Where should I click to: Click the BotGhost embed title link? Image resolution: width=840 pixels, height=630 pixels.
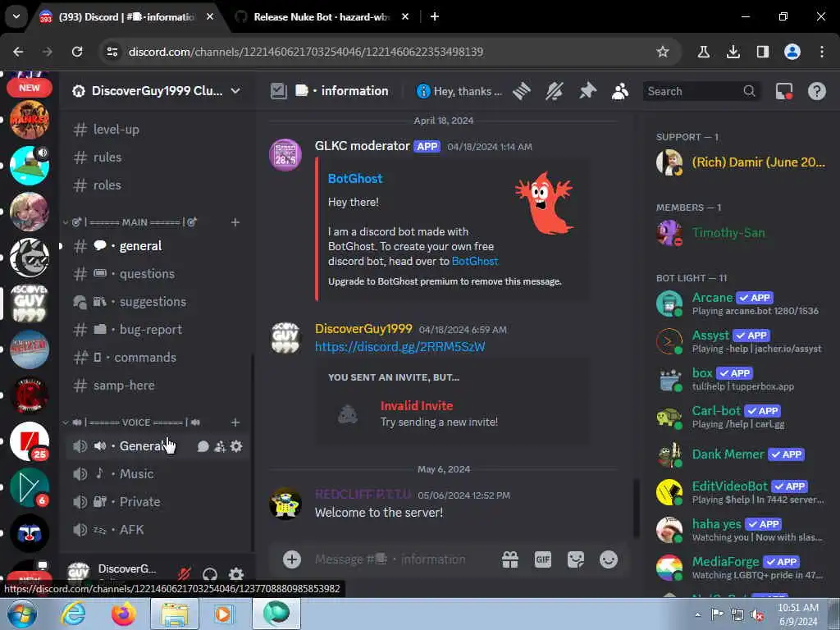355,179
